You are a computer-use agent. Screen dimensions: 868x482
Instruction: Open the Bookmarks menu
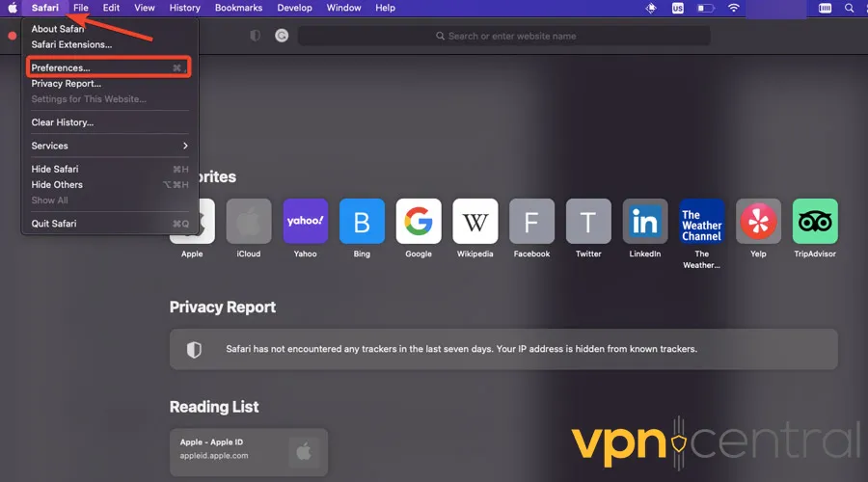point(238,8)
